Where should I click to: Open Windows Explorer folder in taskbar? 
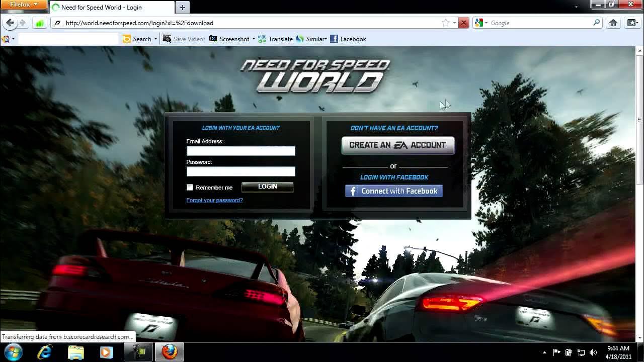click(75, 352)
